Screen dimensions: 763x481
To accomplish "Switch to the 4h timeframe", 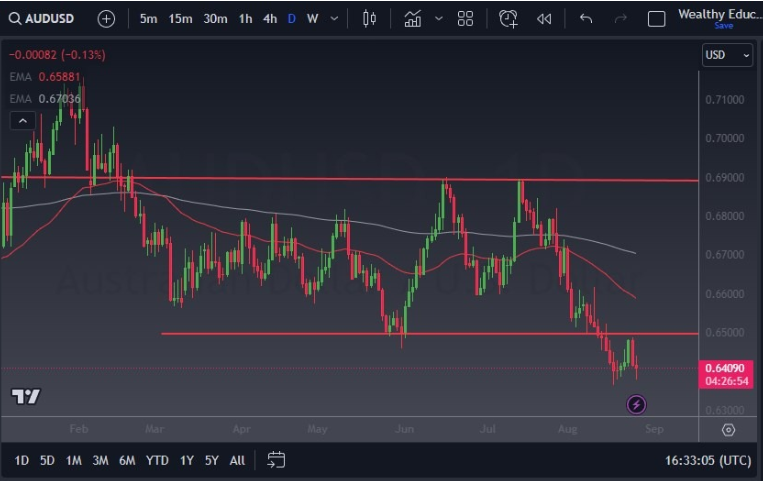I will click(270, 18).
